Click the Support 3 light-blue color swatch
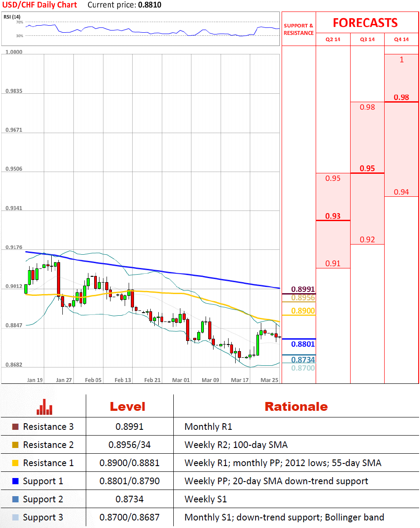Screen dimensions: 420x528 click(x=15, y=517)
